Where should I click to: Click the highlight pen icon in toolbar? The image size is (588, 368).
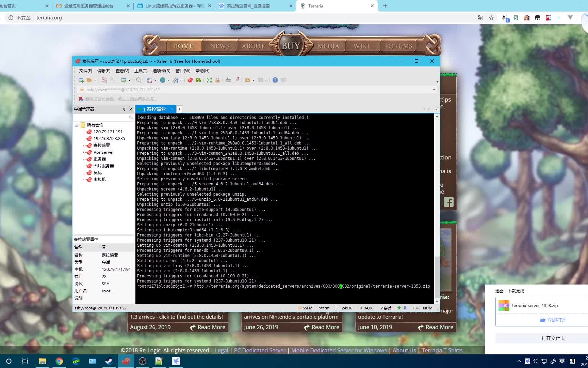[x=237, y=80]
